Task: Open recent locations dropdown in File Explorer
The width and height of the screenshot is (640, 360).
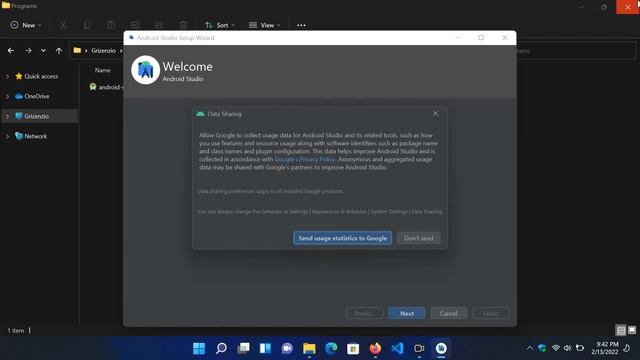Action: 43,51
